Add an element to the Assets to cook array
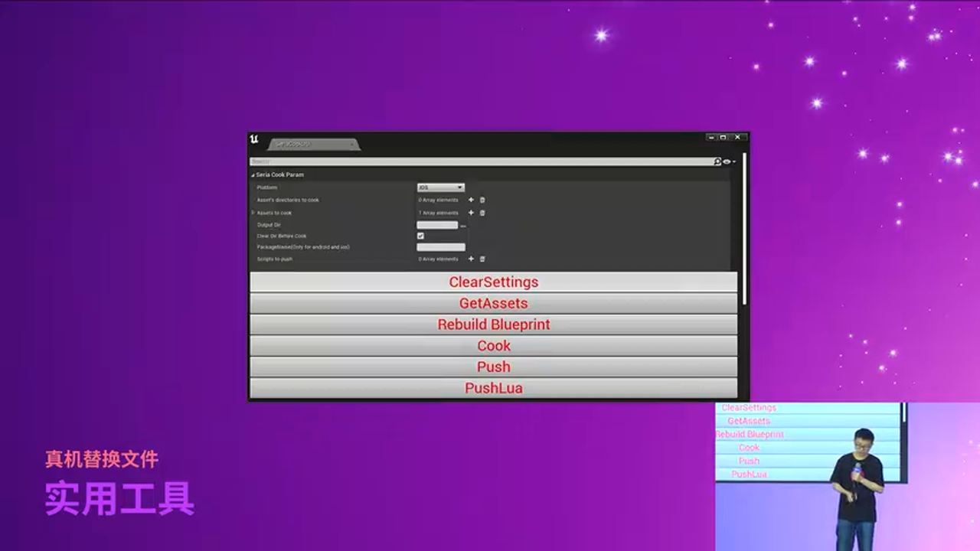Screen dimensions: 980x551 click(471, 213)
